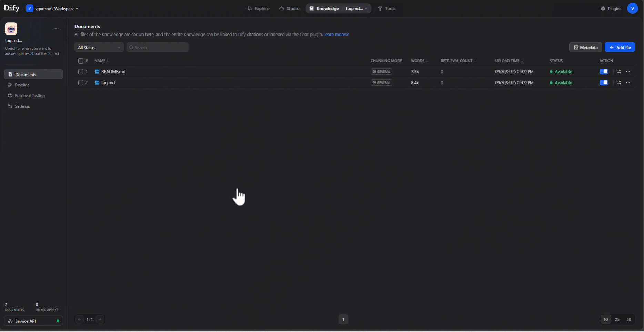This screenshot has height=332, width=644.
Task: Open more options for faq.md row
Action: coord(628,83)
